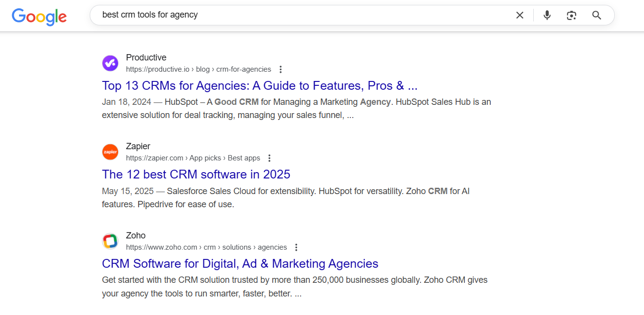Click the Productive site name label
The image size is (644, 315).
tap(146, 57)
